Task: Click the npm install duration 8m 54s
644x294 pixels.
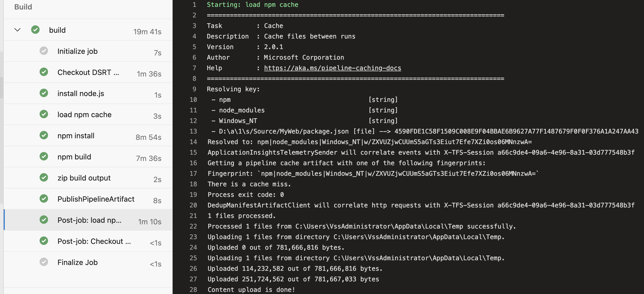Action: [148, 137]
